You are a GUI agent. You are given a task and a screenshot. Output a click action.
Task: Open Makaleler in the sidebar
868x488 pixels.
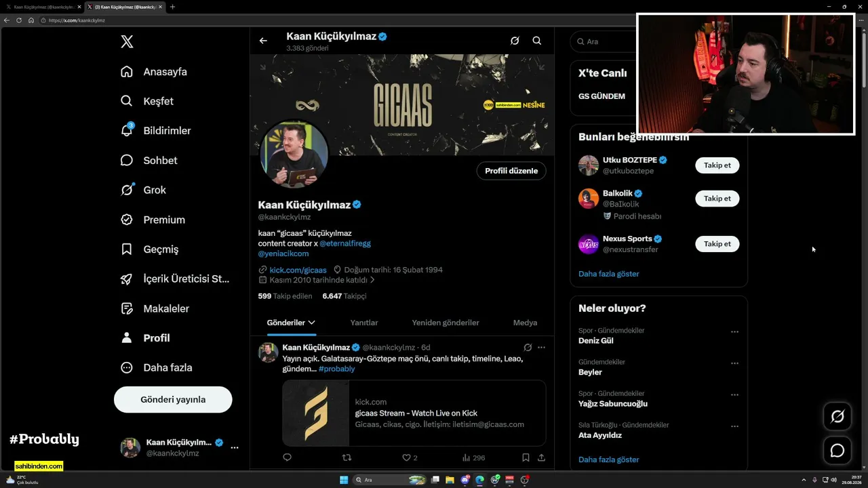coord(155,308)
